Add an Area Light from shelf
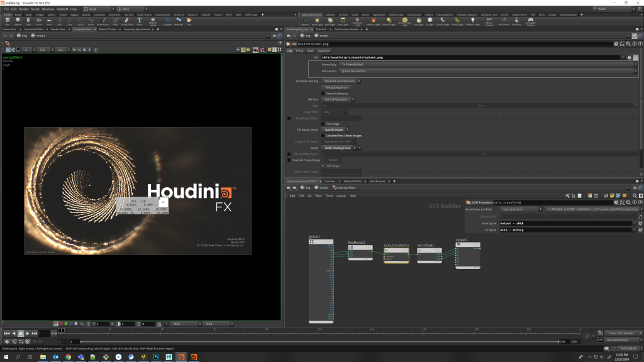 tap(343, 21)
